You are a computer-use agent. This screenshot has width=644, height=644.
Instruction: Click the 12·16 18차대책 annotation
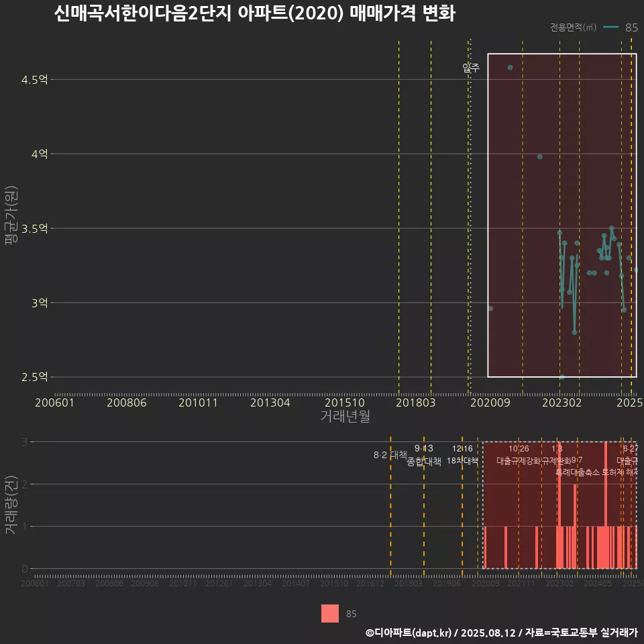(x=462, y=455)
